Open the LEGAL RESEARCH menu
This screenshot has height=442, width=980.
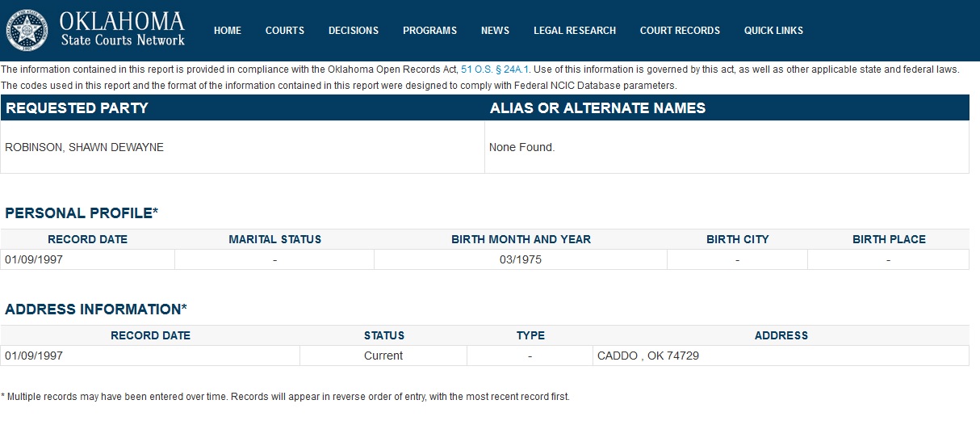click(x=575, y=31)
